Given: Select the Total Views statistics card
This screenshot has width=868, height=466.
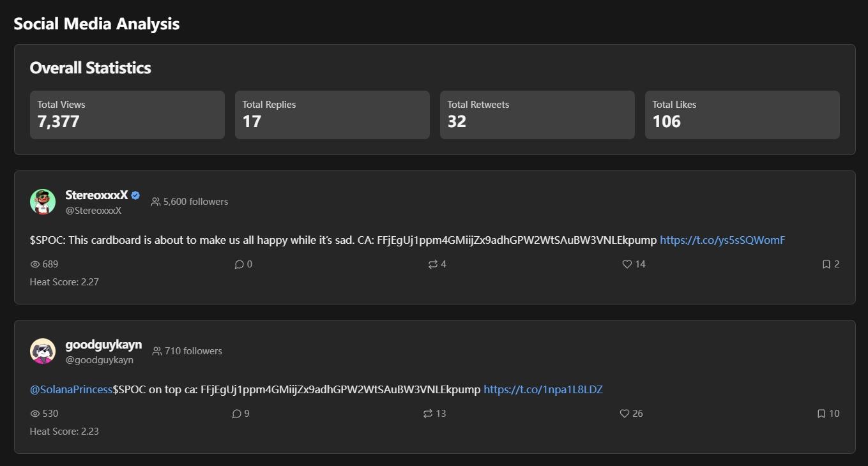Looking at the screenshot, I should coord(127,115).
